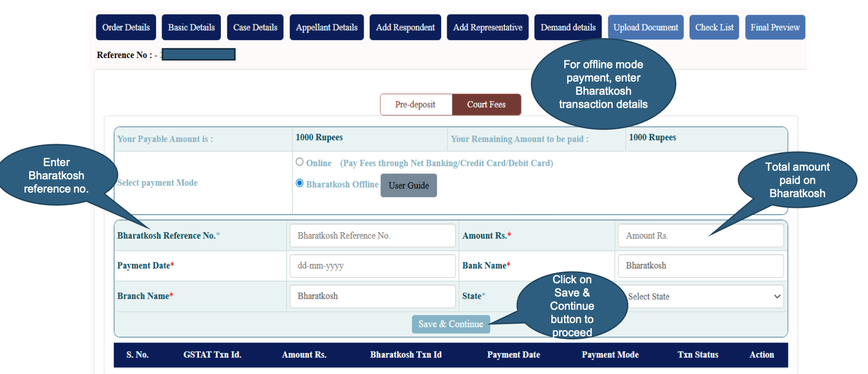
Task: Click the Bharatkosh Txn Id column header
Action: click(406, 355)
